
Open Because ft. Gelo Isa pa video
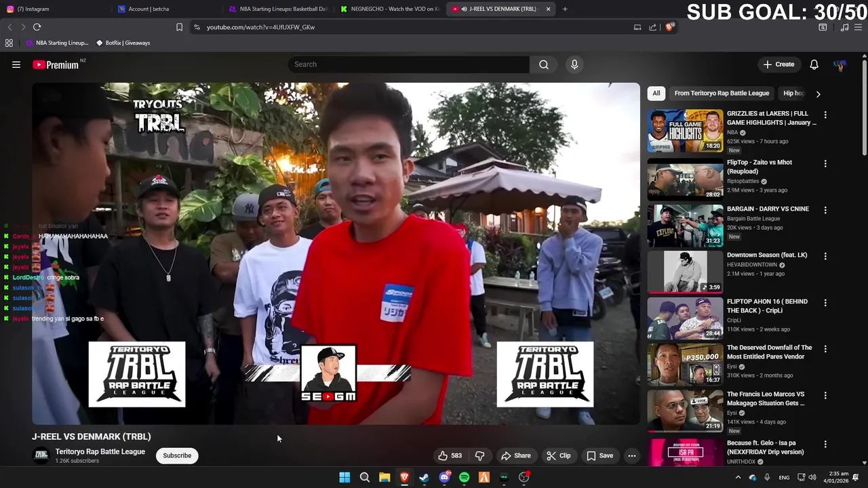click(766, 447)
